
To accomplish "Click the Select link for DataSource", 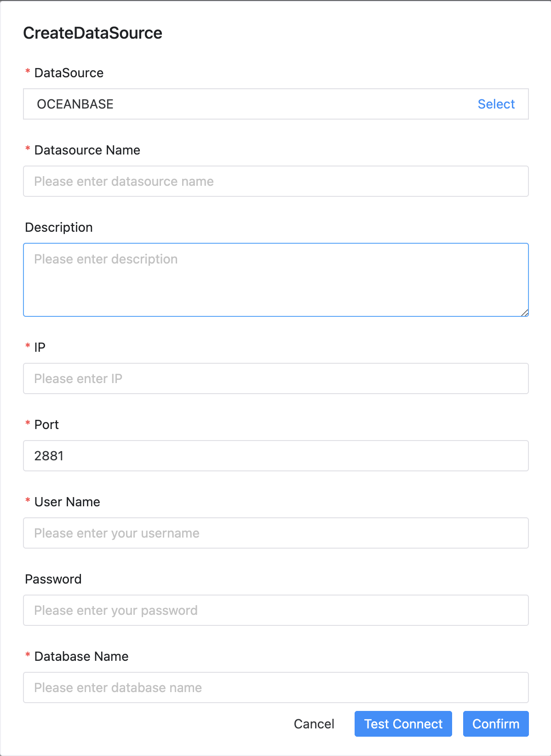I will coord(496,104).
